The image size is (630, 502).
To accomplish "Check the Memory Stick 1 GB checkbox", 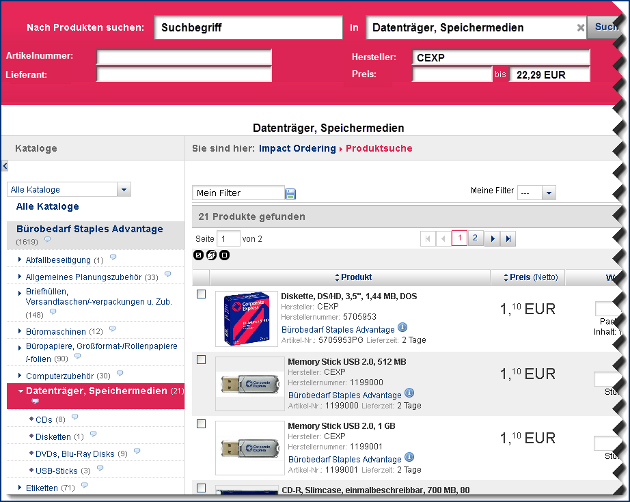I will click(201, 424).
